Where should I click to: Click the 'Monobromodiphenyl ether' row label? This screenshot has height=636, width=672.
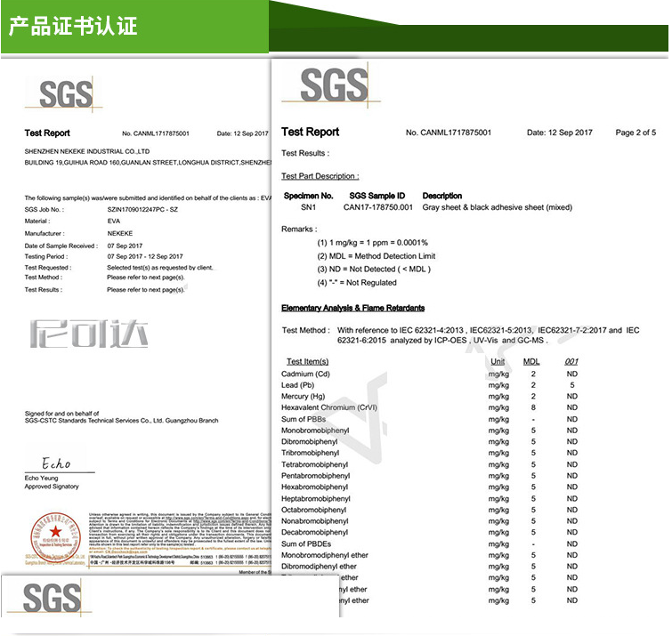(324, 555)
